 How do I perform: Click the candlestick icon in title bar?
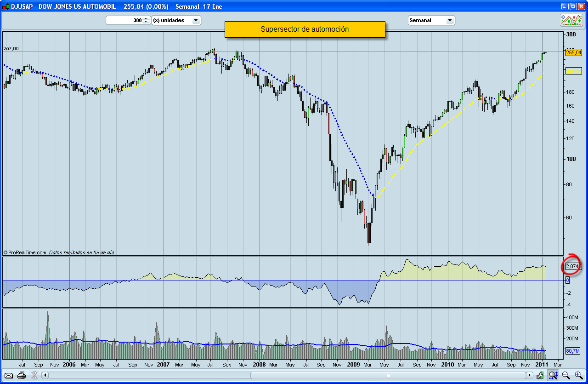6,6
